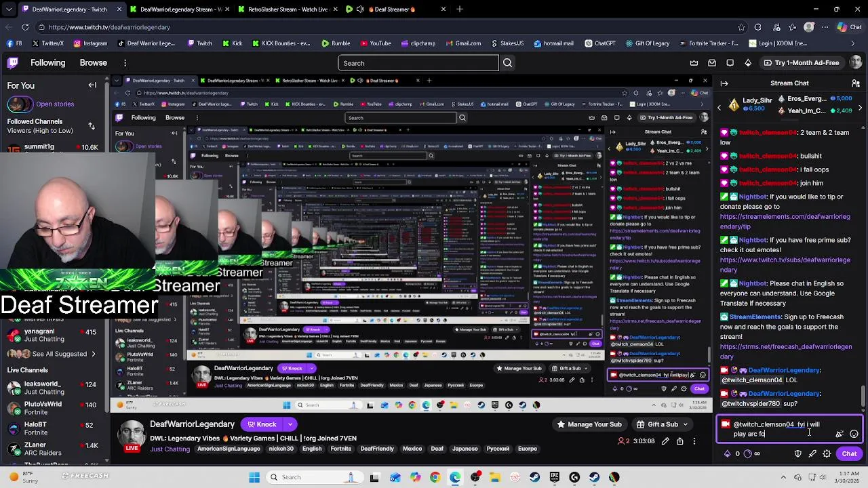Open the emote picker smiley in chat

[854, 434]
